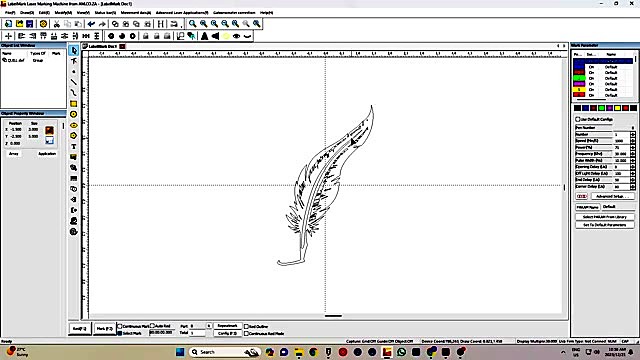
Task: Adjust the Corner Delay value stepper
Action: point(633,187)
